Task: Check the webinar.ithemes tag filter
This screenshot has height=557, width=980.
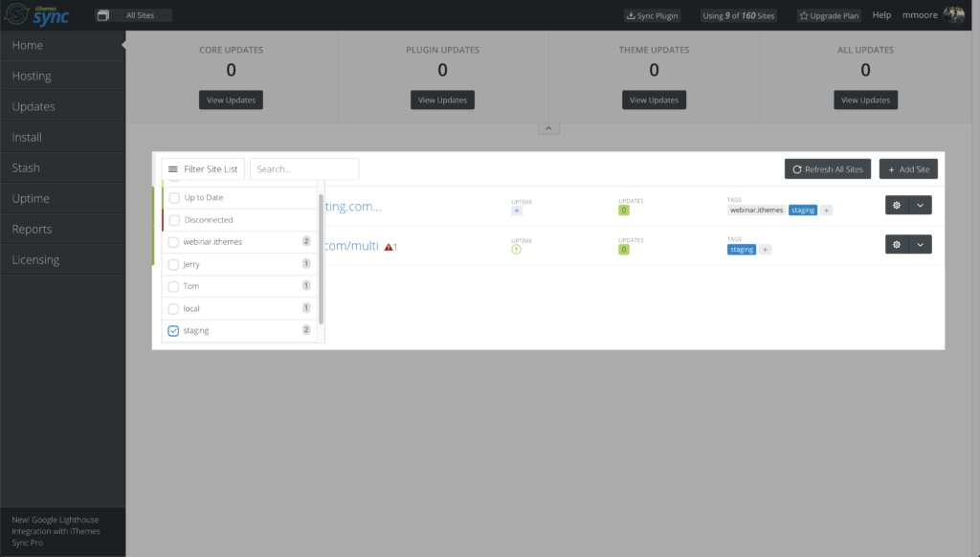Action: point(173,242)
